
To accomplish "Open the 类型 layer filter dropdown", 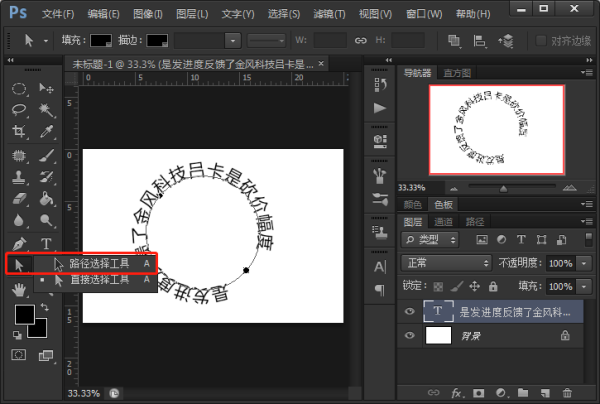I will point(430,240).
